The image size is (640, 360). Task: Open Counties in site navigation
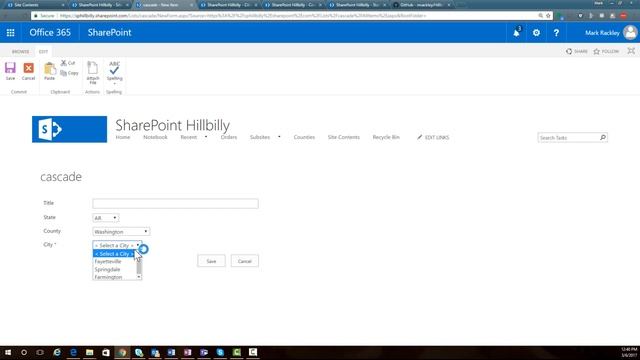coord(304,137)
